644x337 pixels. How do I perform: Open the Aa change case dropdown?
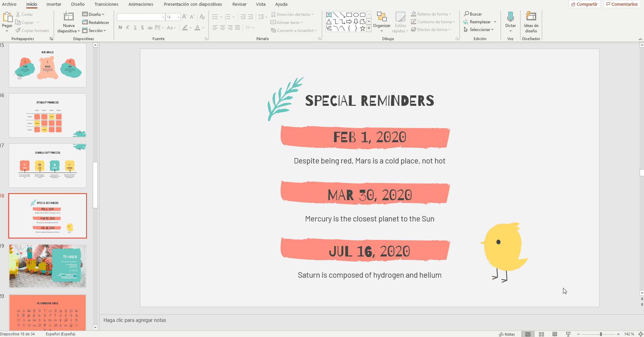[x=171, y=28]
